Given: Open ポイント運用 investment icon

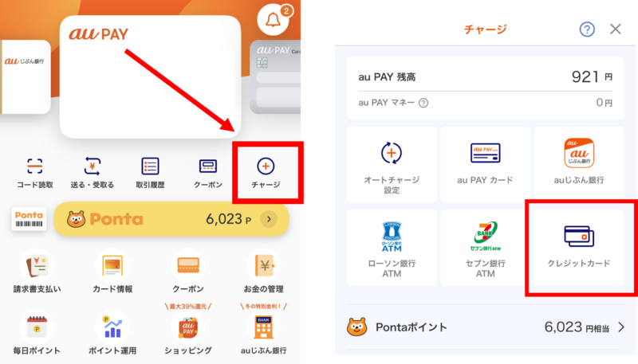Looking at the screenshot, I should pos(112,327).
